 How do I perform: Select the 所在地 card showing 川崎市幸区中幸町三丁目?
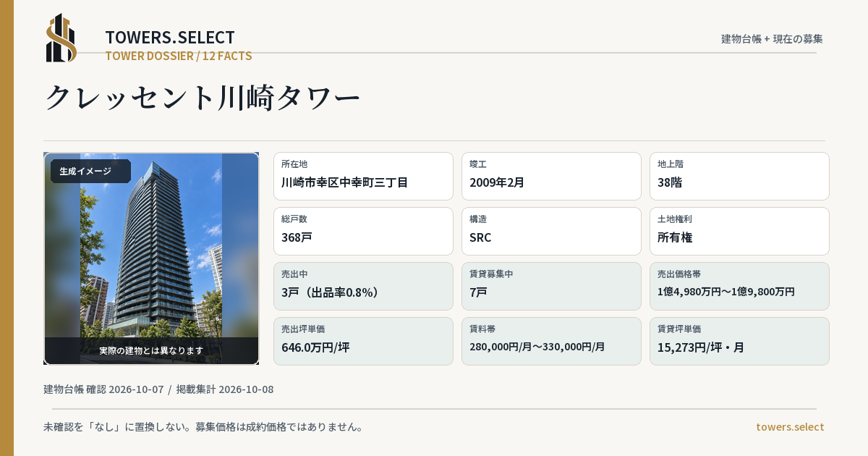[363, 176]
